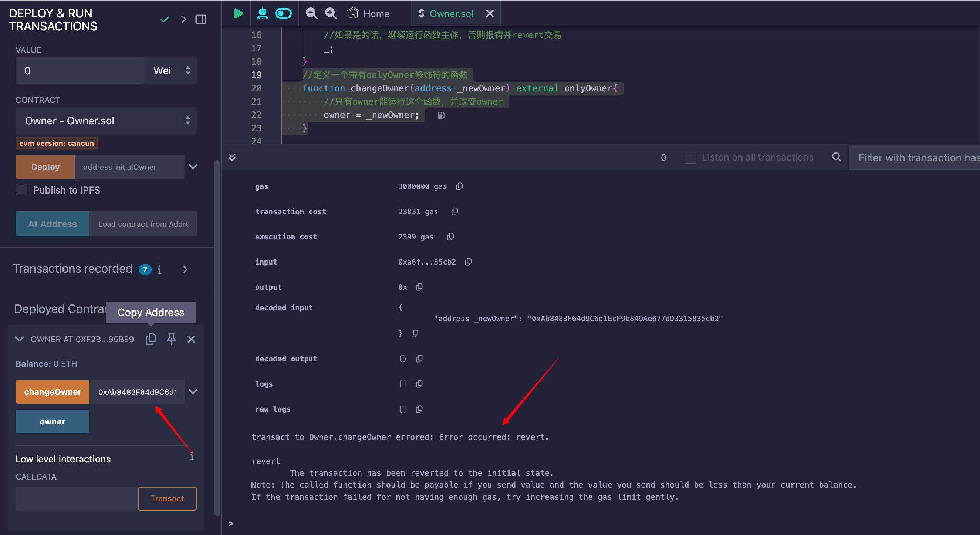Viewport: 980px width, 535px height.
Task: Toggle Listen on all transactions checkbox
Action: coord(690,158)
